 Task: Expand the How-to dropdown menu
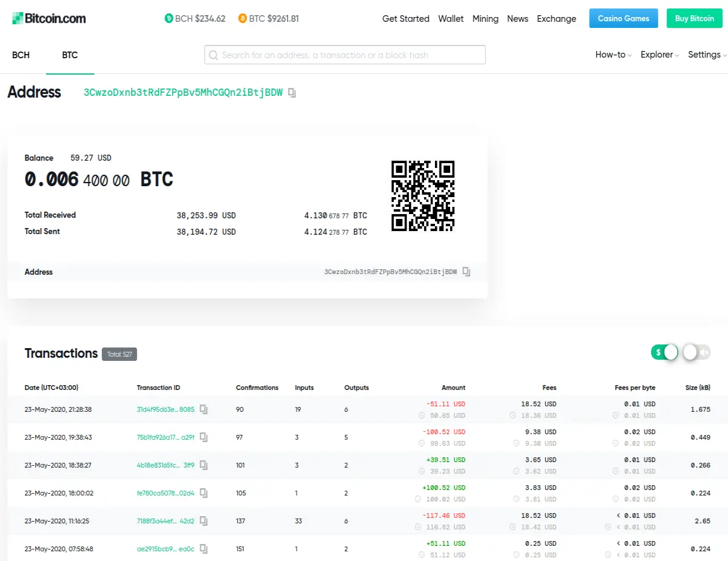click(x=613, y=55)
